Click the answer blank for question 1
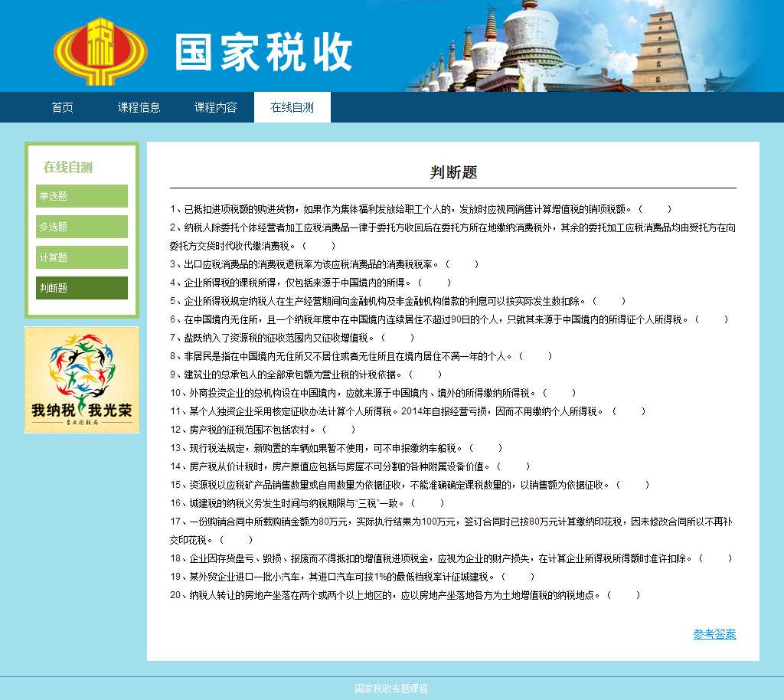The height and width of the screenshot is (700, 784). [x=656, y=209]
